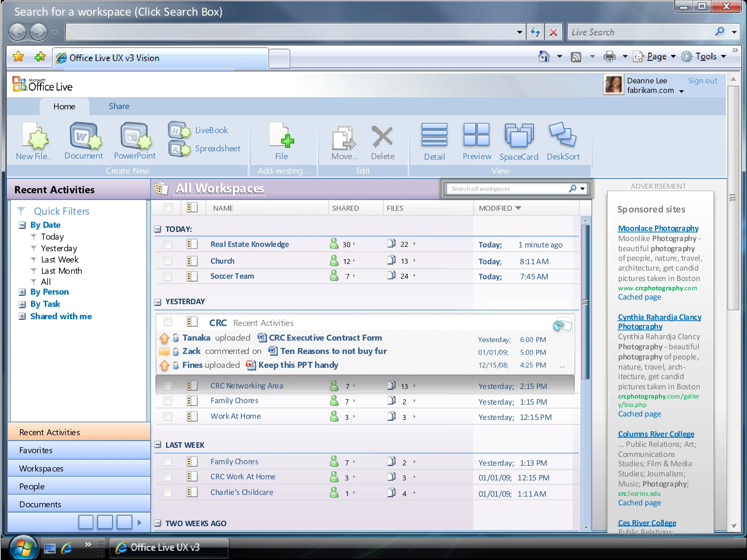Check the Work At Home row checkbox
747x560 pixels.
168,416
